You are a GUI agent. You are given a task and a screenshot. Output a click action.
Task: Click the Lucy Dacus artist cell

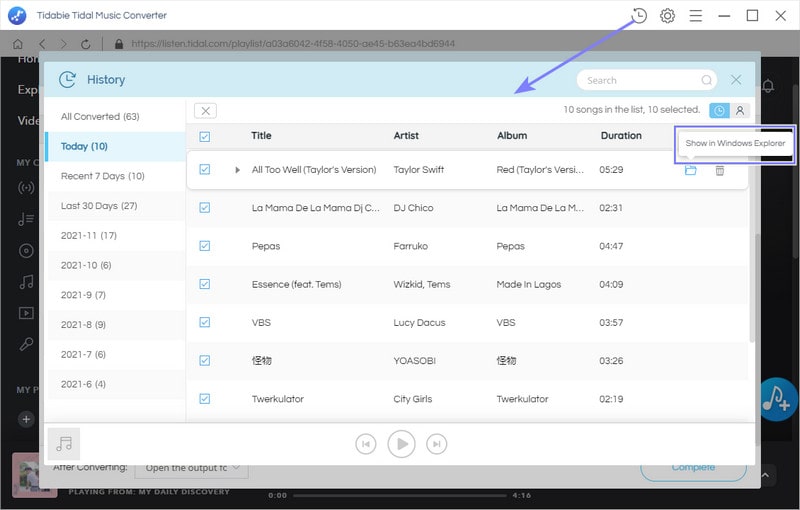pos(419,322)
